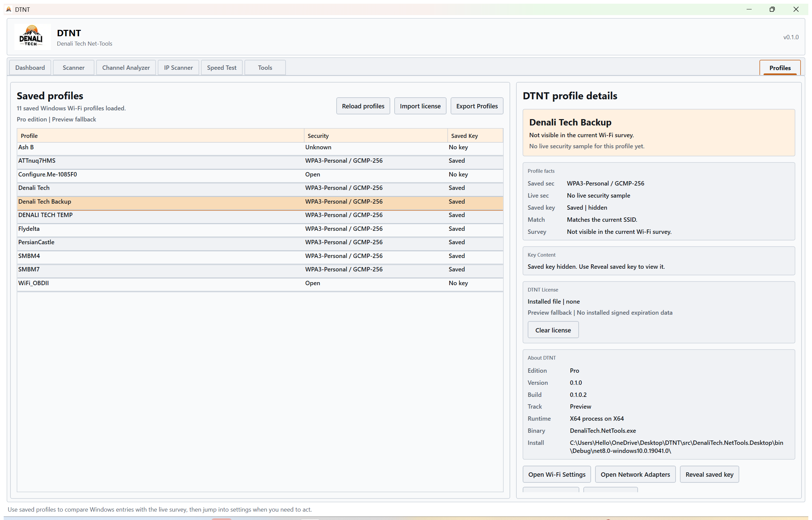Open the IP Scanner tab

(178, 67)
